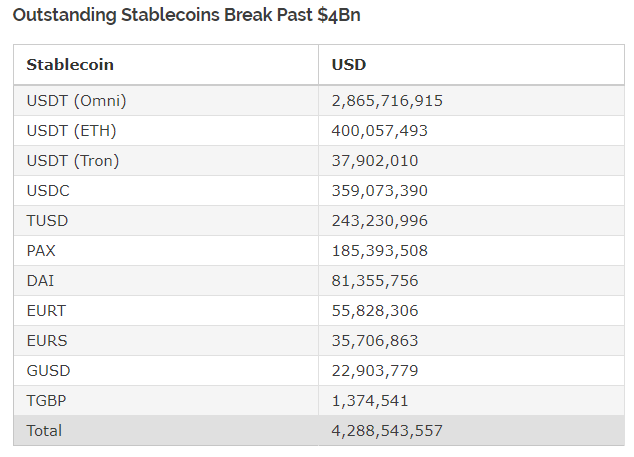Image resolution: width=634 pixels, height=457 pixels.
Task: Click the TGBP row label
Action: pos(46,400)
